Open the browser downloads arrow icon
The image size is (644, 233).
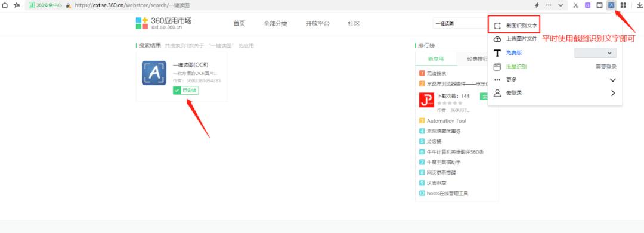[639, 5]
